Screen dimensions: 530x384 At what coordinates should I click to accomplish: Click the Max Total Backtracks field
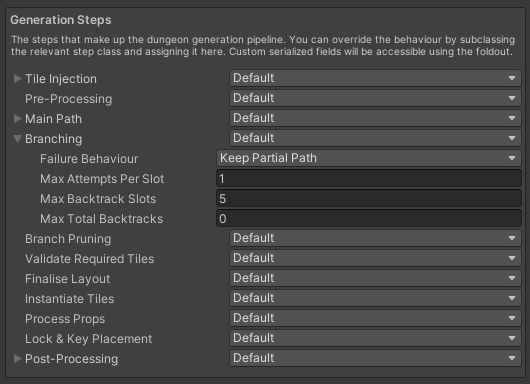pyautogui.click(x=369, y=218)
